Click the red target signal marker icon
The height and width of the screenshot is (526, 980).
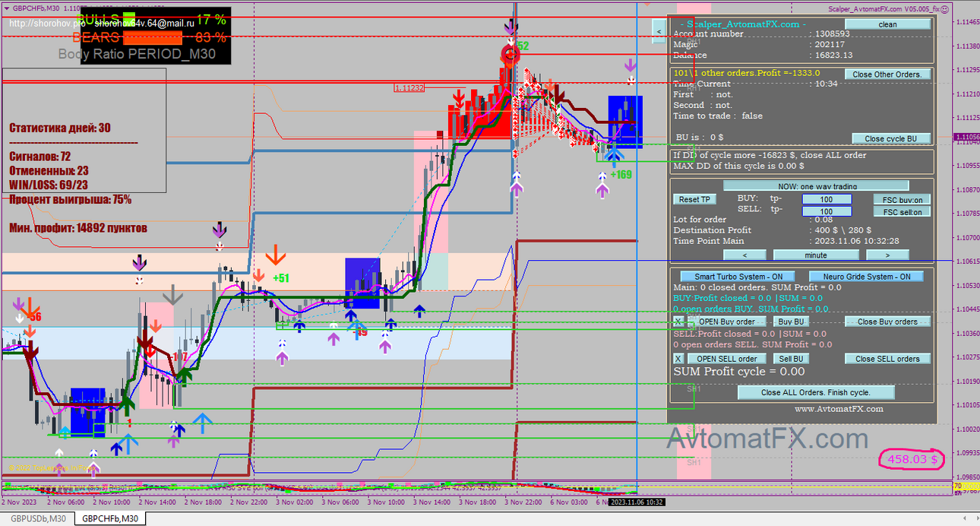511,53
